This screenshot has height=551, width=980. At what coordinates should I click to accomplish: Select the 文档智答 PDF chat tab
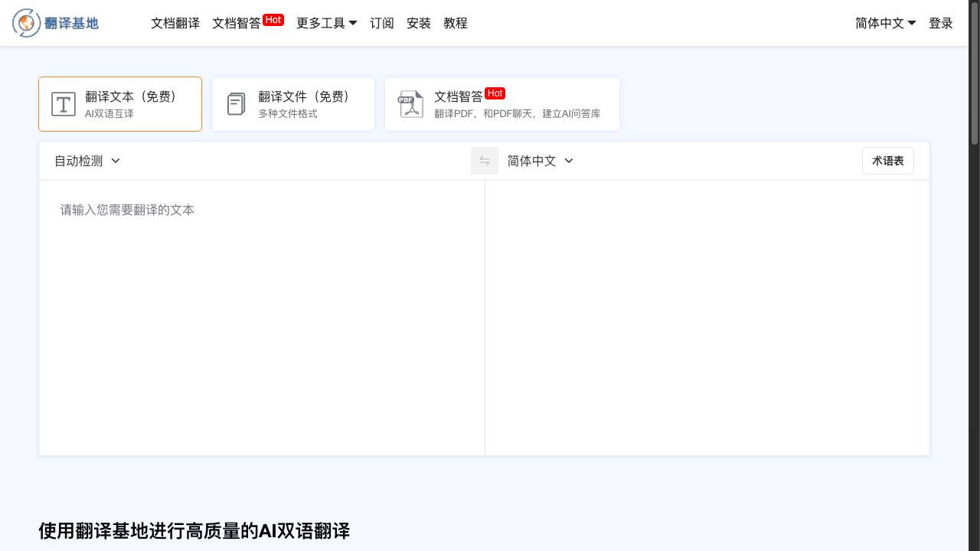(x=502, y=104)
